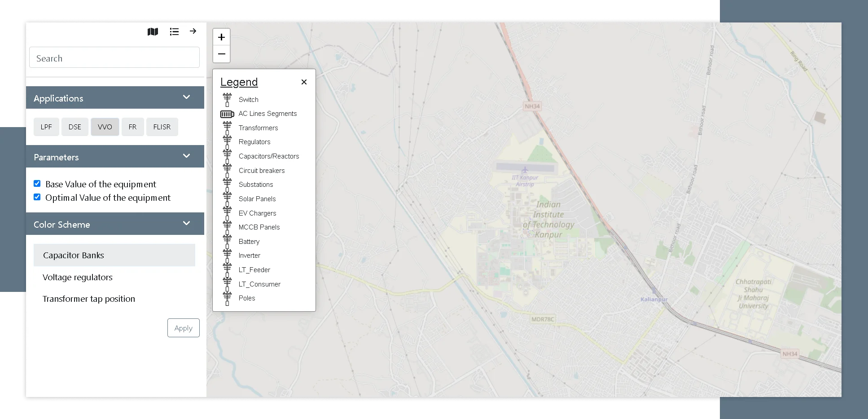Click the Circuit breakers label
Image resolution: width=868 pixels, height=419 pixels.
(262, 171)
